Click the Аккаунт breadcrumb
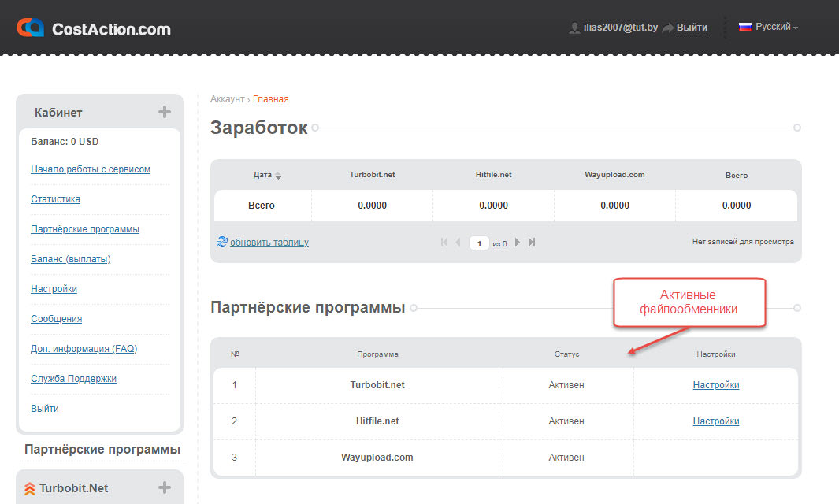 [228, 99]
